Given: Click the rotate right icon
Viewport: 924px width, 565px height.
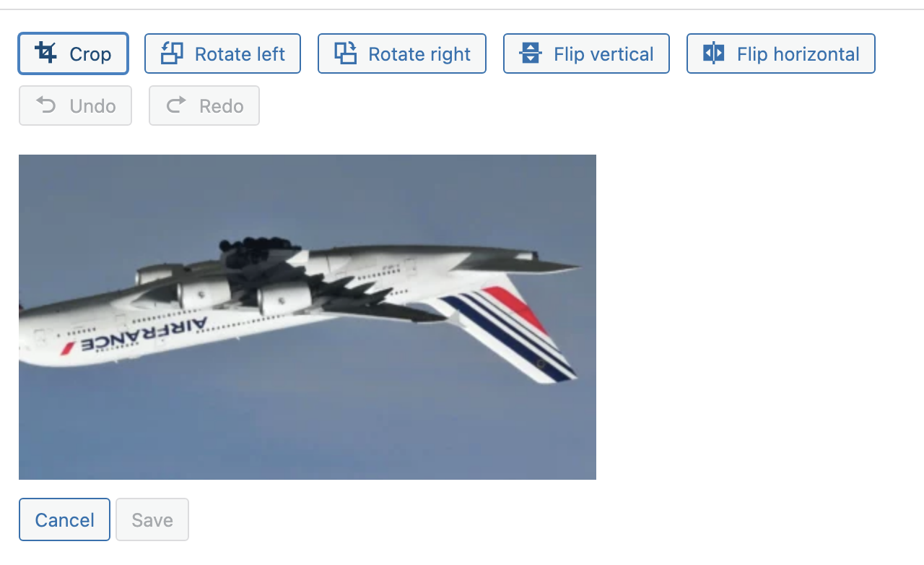Looking at the screenshot, I should pyautogui.click(x=345, y=53).
